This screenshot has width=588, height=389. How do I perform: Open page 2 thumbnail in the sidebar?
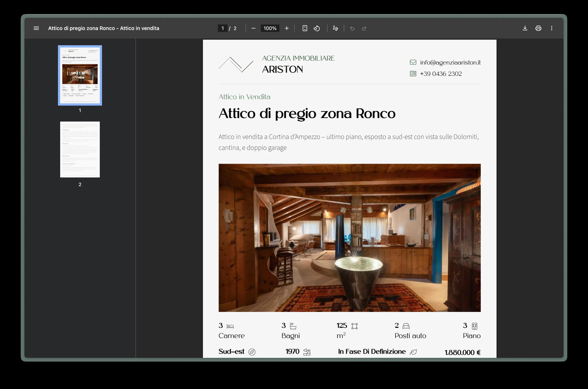click(80, 149)
